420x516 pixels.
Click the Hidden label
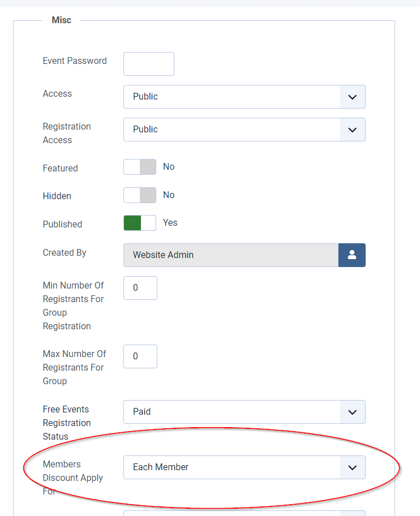coord(57,196)
